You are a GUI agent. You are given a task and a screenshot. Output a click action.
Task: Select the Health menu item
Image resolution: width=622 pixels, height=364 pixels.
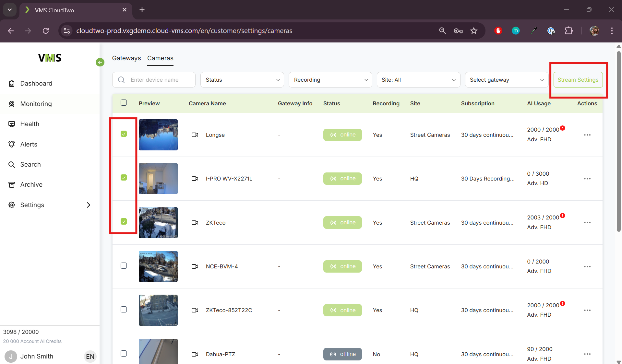point(30,124)
